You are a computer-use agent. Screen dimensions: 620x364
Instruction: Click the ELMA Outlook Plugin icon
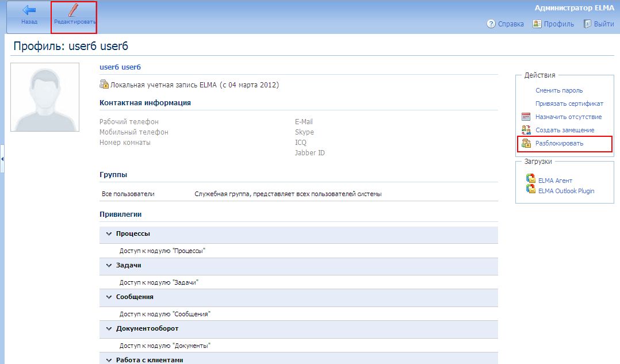531,189
